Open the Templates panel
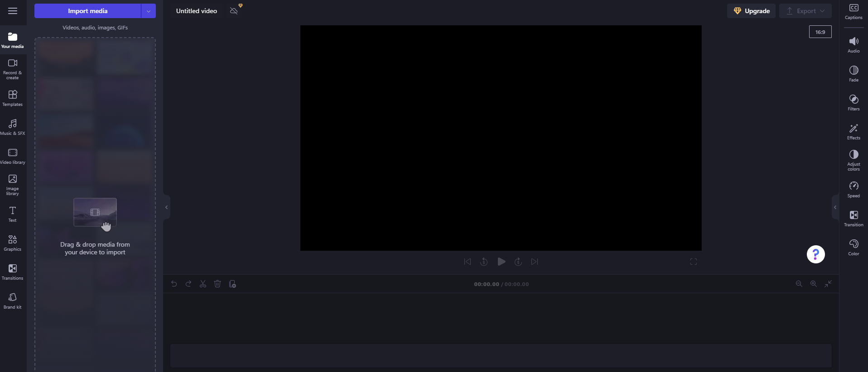This screenshot has width=868, height=372. [x=13, y=98]
